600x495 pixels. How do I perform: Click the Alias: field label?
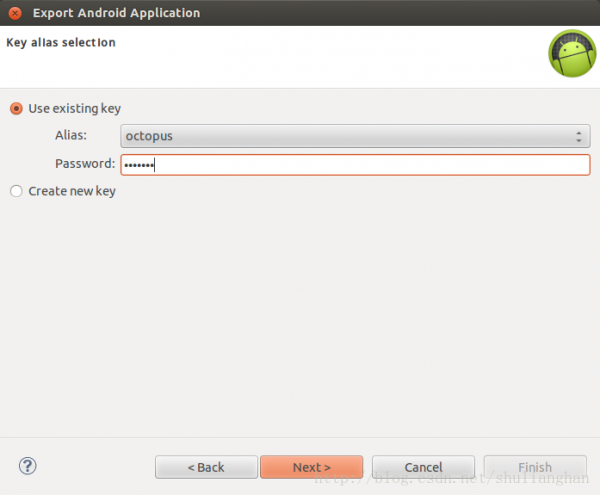[71, 135]
